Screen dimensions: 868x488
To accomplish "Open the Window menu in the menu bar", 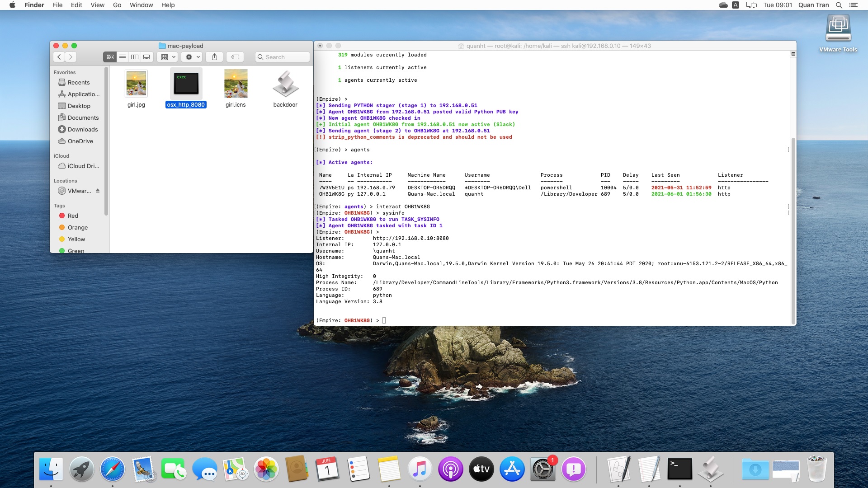I will point(141,5).
